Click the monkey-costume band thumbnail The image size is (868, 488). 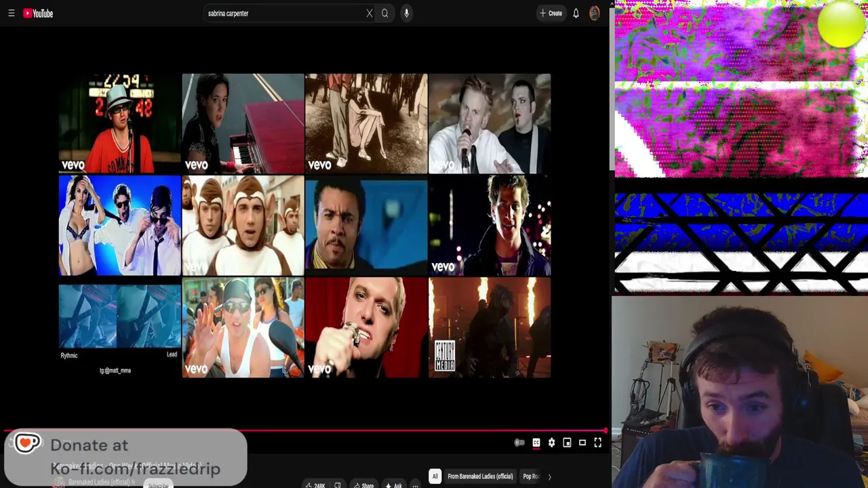pyautogui.click(x=243, y=226)
